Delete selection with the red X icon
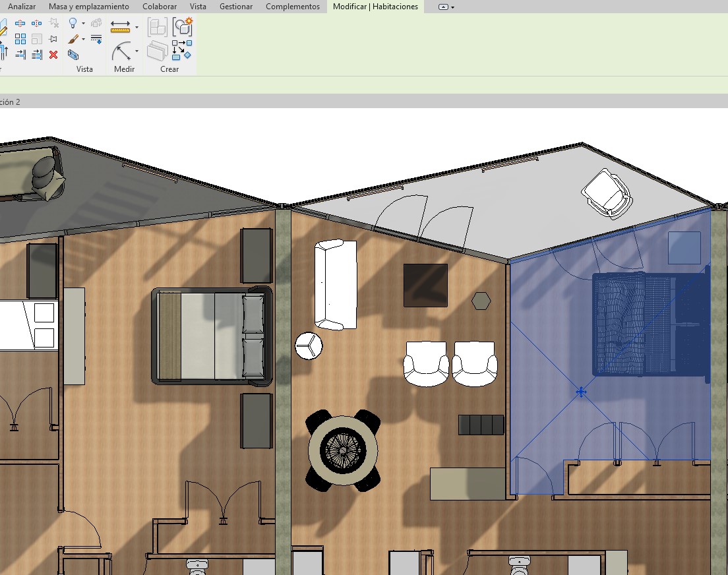 click(53, 55)
